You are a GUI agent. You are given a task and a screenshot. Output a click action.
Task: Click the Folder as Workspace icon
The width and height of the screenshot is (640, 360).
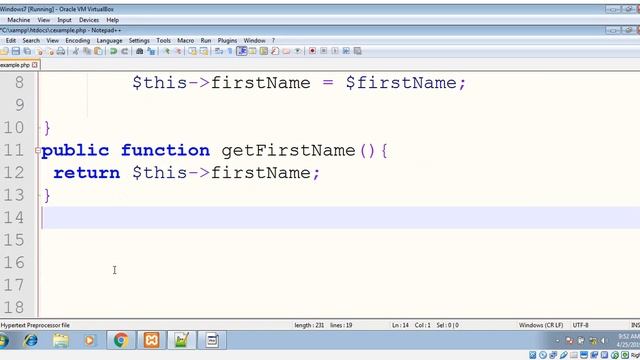[287, 51]
